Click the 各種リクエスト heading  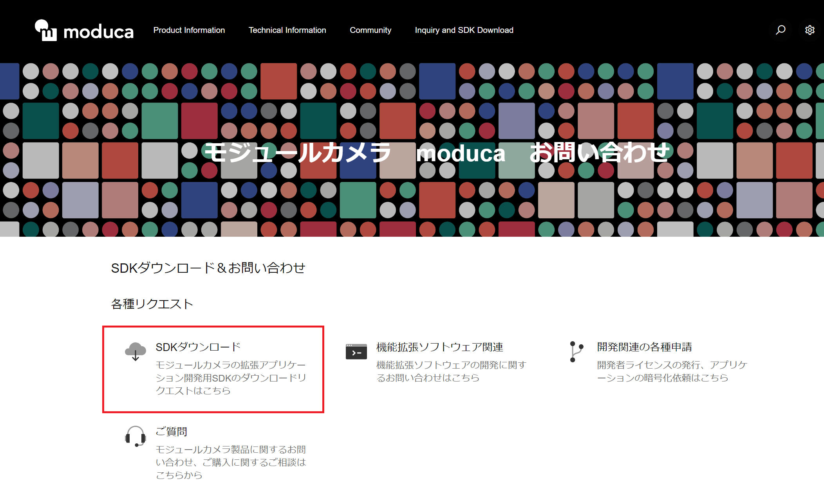152,304
